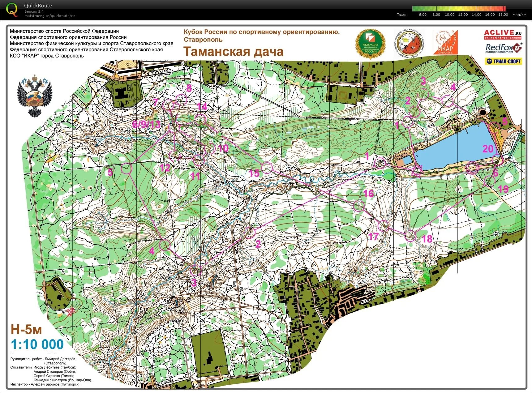Click the control number '20' label
This screenshot has width=532, height=393.
[488, 149]
